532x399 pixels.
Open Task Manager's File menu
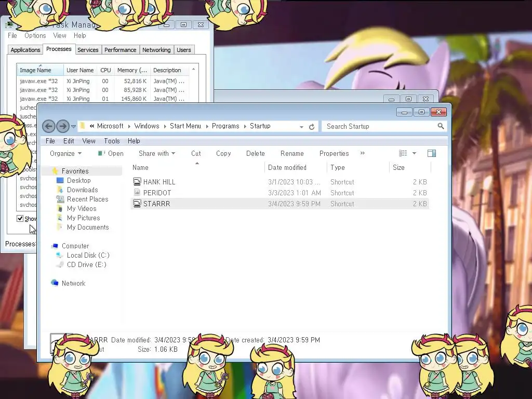coord(12,35)
